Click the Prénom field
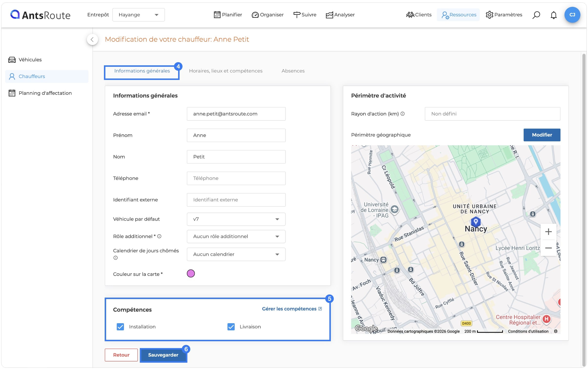Viewport: 588px width, 370px height. tap(236, 135)
